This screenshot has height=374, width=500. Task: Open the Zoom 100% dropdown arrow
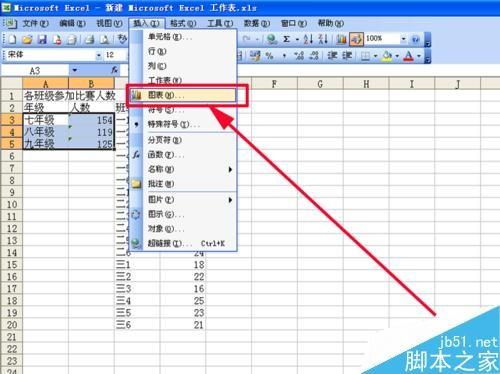[403, 39]
